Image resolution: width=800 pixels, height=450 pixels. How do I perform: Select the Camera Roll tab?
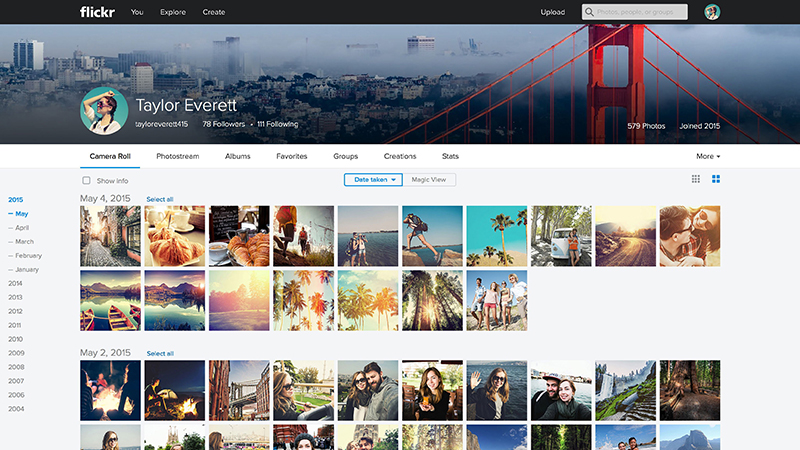coord(110,156)
